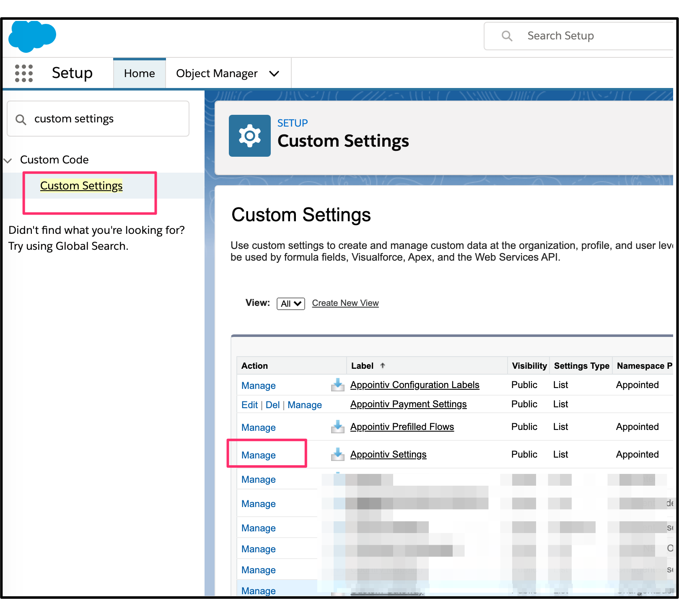This screenshot has height=616, width=679.
Task: Click Del for Appointiv Payment Settings
Action: (x=272, y=405)
